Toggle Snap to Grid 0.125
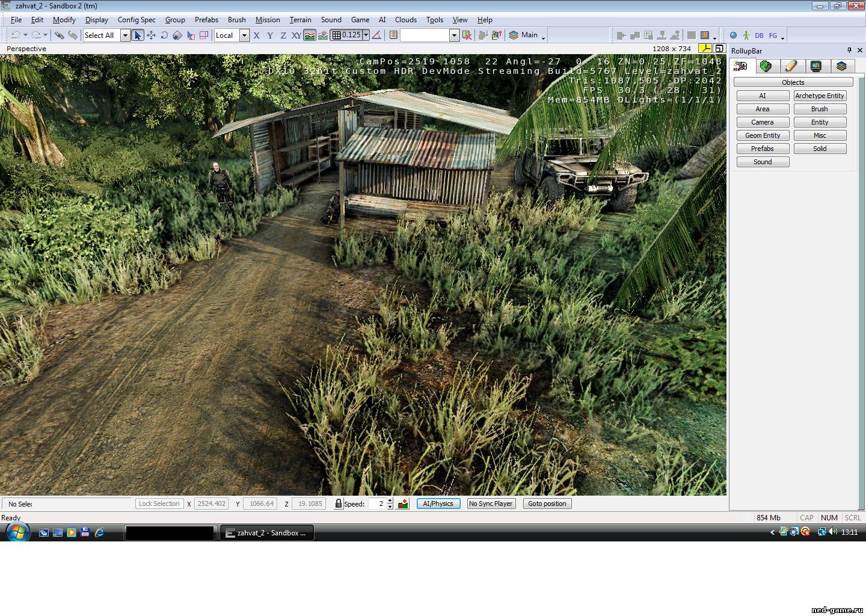The width and height of the screenshot is (866, 616). [346, 35]
